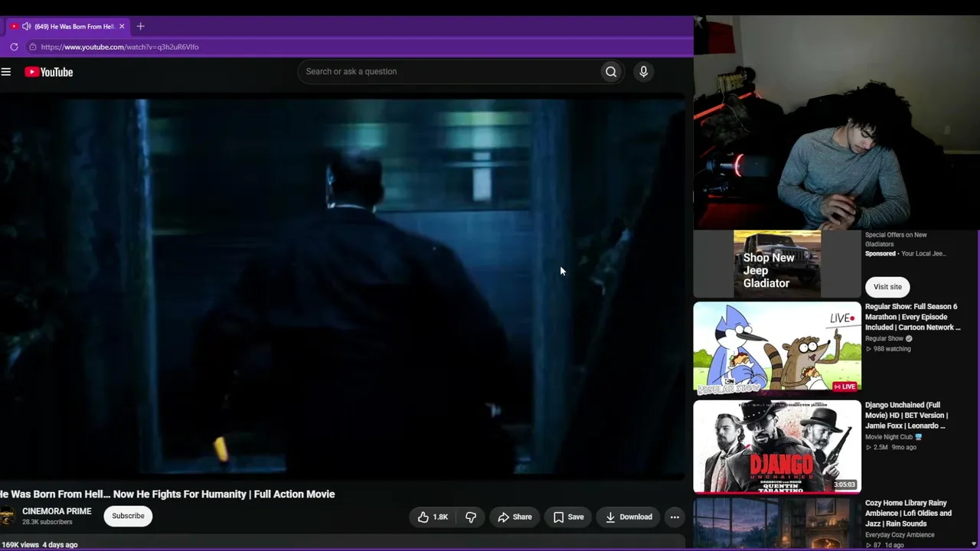
Task: Open the Movie Night Club channel
Action: 889,437
